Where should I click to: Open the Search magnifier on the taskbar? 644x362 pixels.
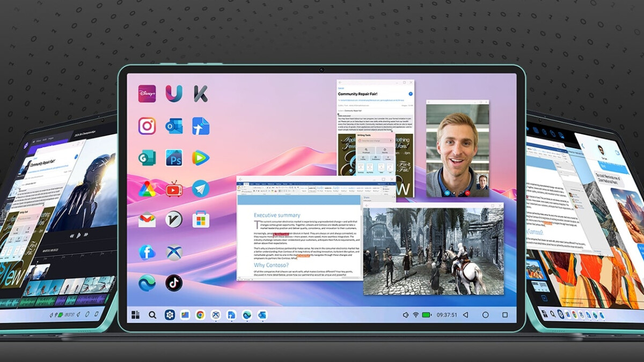click(152, 314)
